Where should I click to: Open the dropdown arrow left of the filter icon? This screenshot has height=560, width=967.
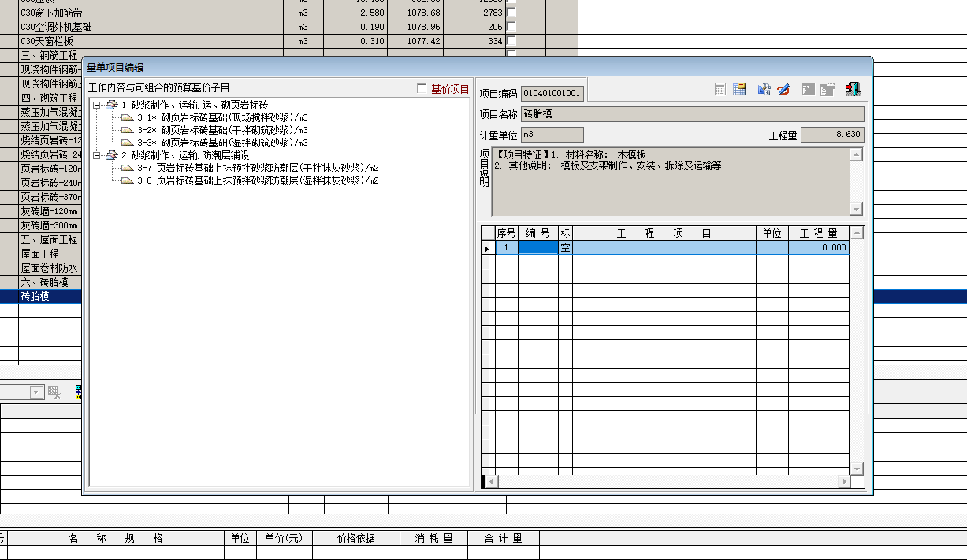tap(37, 392)
